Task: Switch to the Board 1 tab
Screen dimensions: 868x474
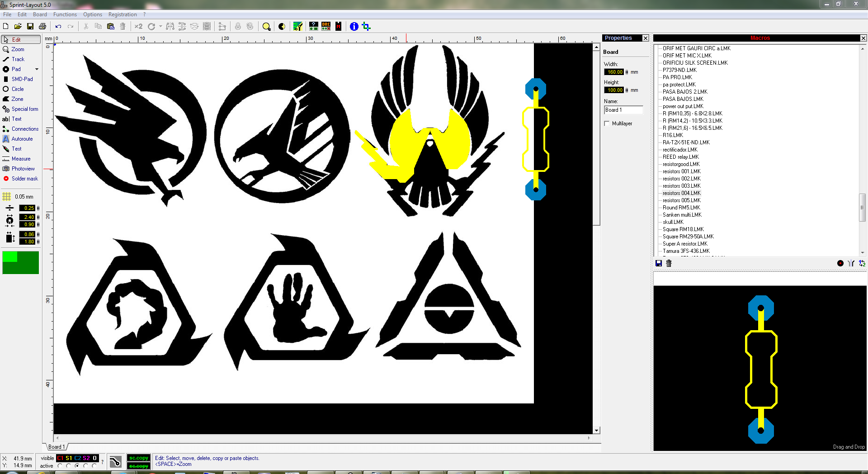Action: (57, 447)
